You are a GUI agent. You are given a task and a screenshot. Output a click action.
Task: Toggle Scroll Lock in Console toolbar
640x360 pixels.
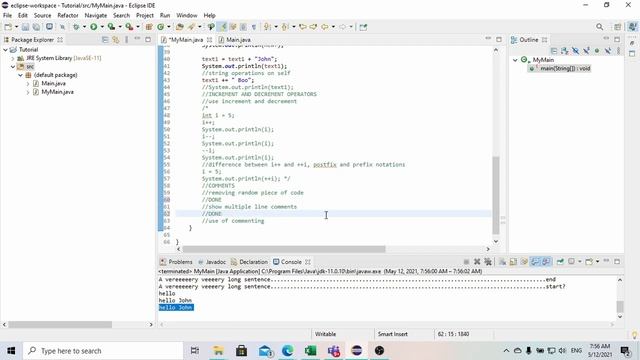[513, 262]
